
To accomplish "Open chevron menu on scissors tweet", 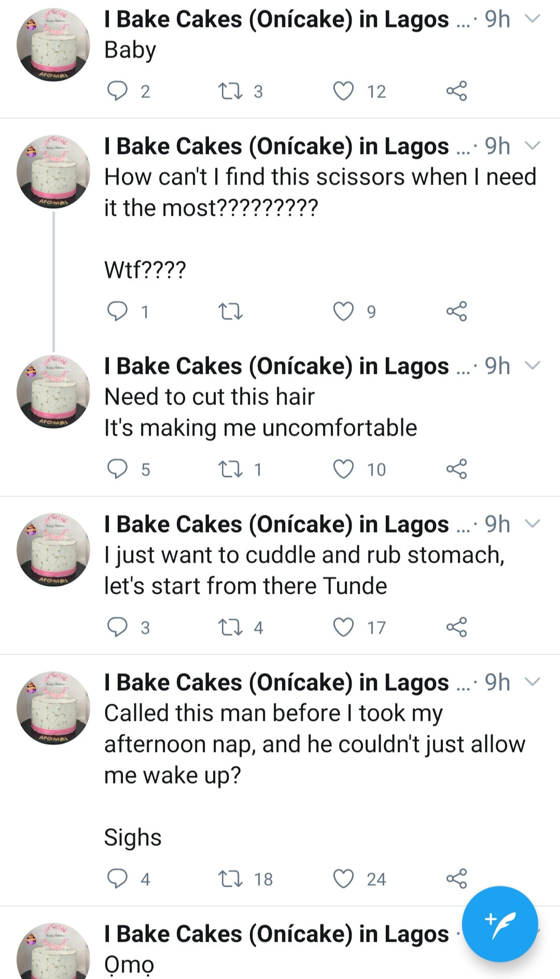I will [533, 146].
